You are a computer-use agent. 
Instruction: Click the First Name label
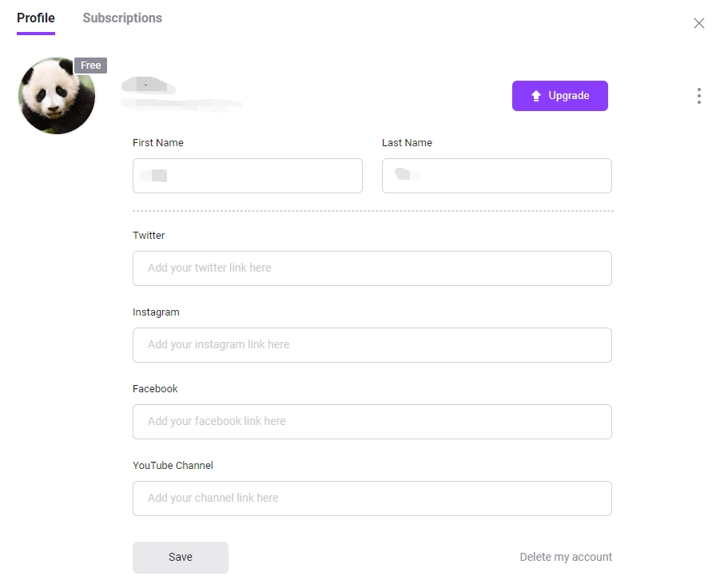[x=158, y=143]
